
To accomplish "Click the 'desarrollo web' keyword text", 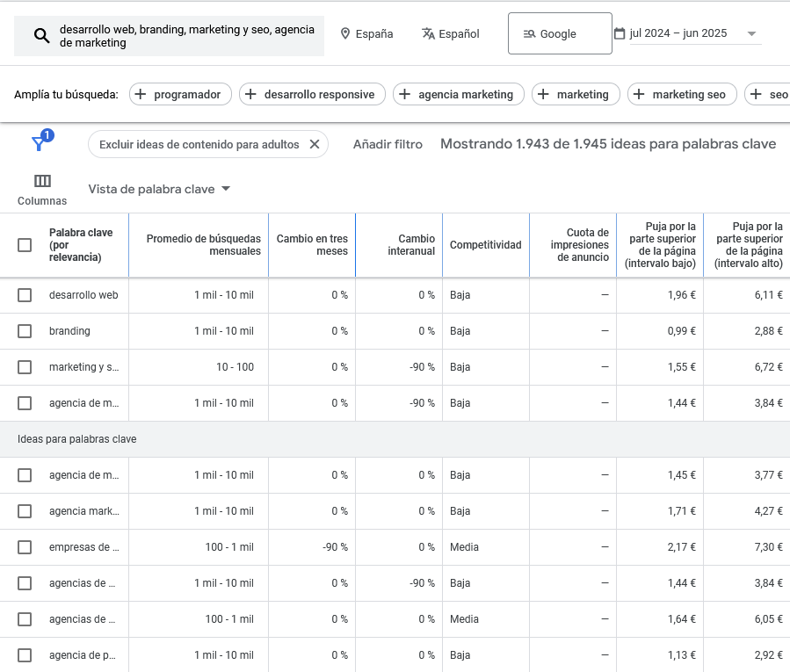I will (83, 295).
